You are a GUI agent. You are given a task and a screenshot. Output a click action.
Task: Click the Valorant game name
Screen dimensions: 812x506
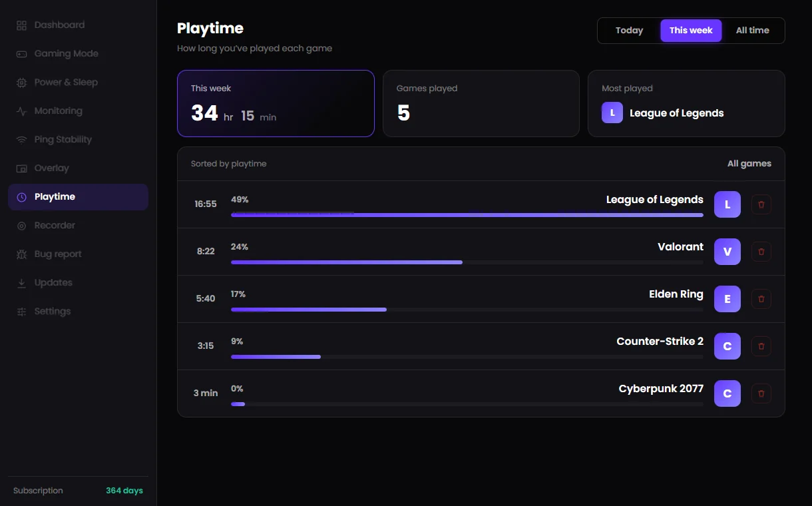tap(680, 247)
